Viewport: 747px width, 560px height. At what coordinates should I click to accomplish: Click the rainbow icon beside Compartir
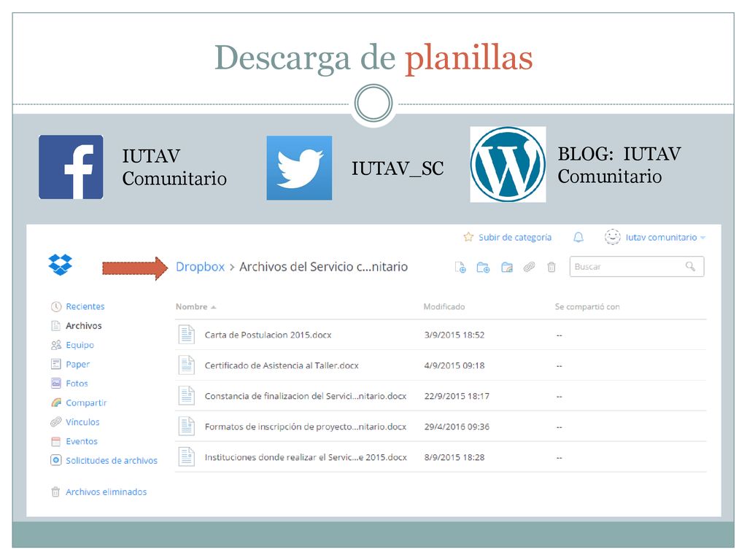(x=56, y=402)
